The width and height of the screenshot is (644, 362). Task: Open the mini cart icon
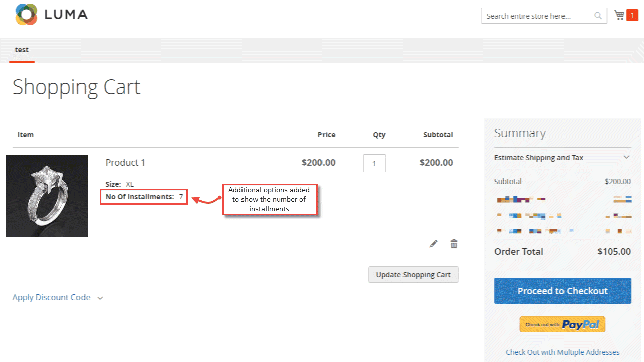click(x=619, y=15)
